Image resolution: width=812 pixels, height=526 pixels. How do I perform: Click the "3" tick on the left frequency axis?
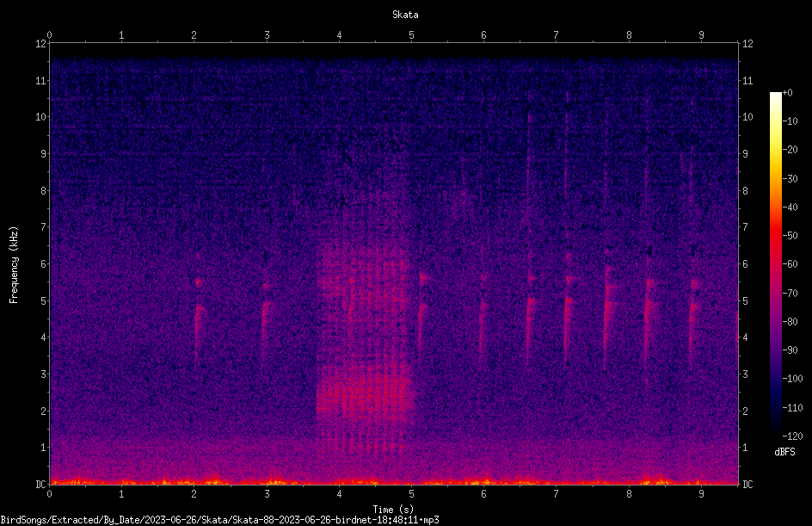(43, 374)
